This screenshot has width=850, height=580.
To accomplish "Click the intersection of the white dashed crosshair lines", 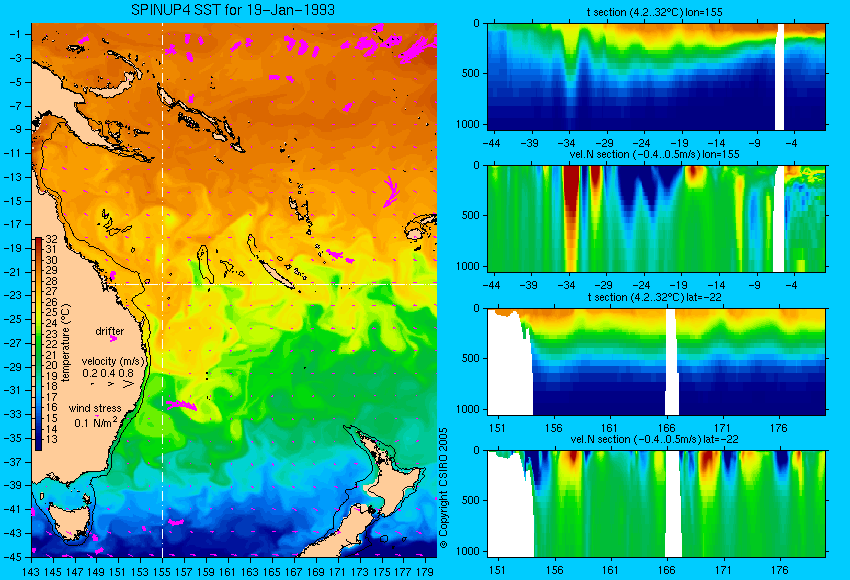I will click(162, 284).
